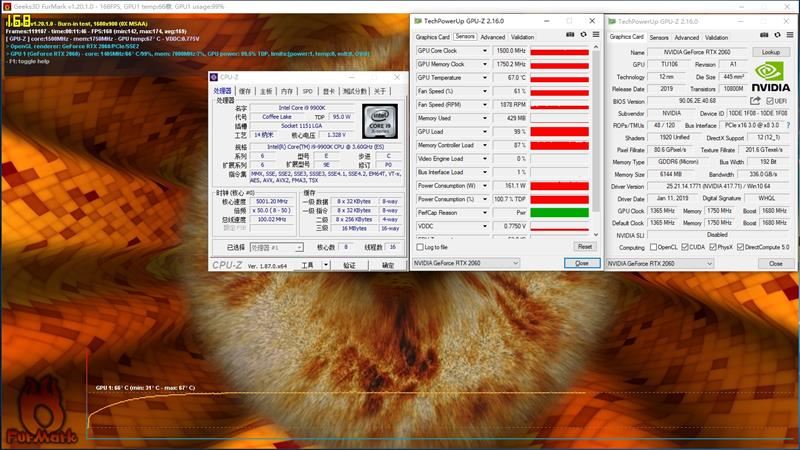The height and width of the screenshot is (450, 800).
Task: Open the GPU Core Clock sensor dropdown
Action: [485, 51]
